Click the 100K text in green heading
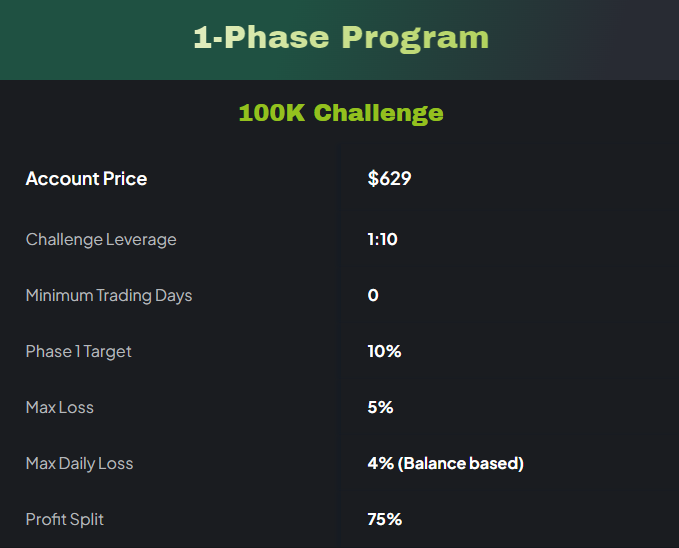Viewport: 679px width, 548px height. click(272, 113)
